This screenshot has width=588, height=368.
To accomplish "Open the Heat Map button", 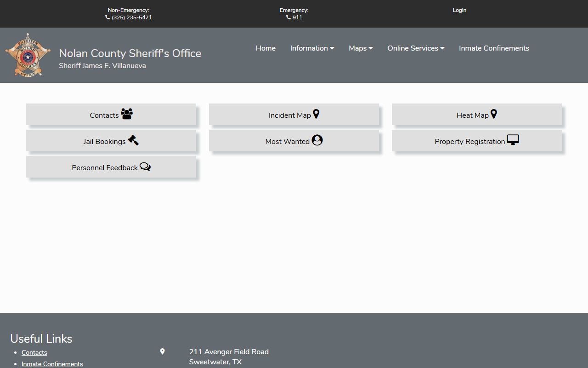I will click(477, 115).
